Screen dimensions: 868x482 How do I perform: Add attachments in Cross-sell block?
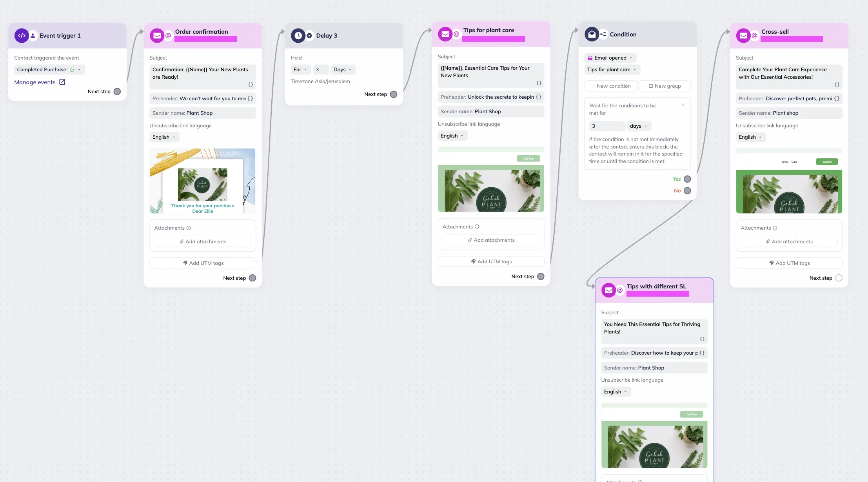click(x=789, y=242)
